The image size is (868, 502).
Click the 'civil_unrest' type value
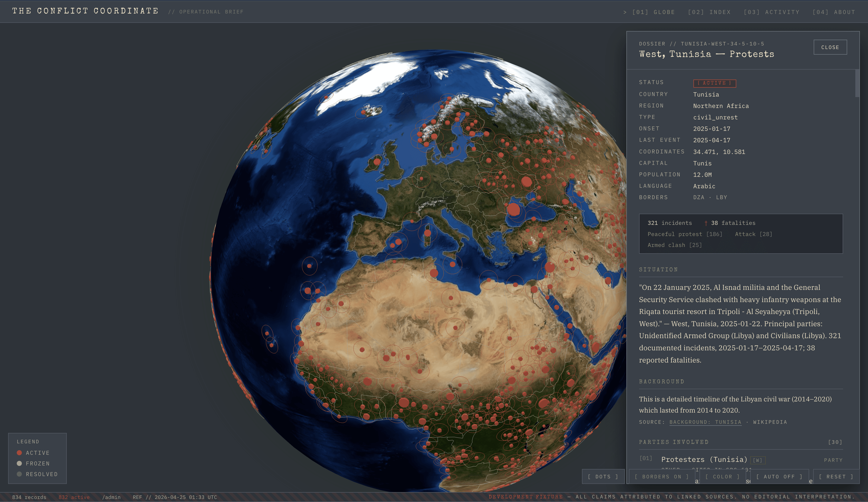[x=715, y=118]
